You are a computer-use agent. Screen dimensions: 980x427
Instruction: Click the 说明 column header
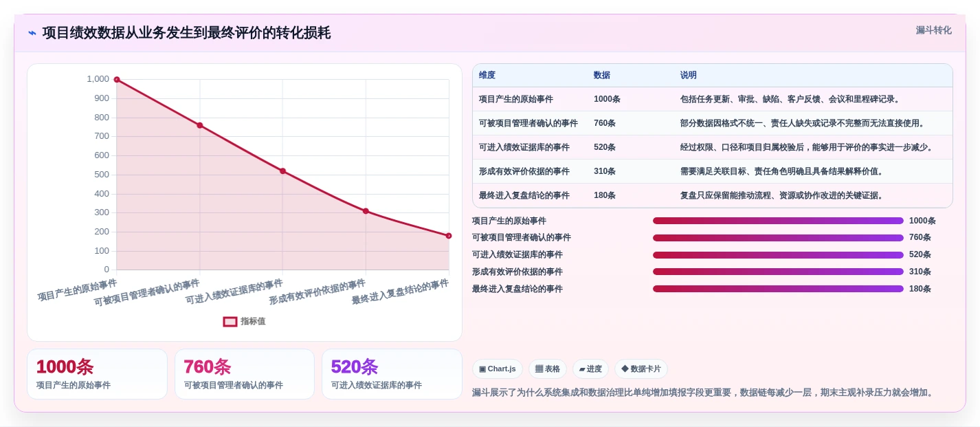689,75
